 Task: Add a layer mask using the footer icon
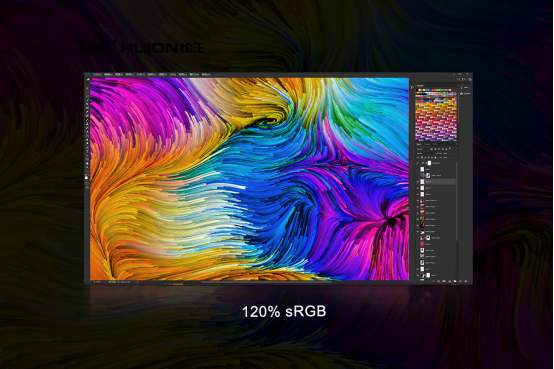(444, 281)
